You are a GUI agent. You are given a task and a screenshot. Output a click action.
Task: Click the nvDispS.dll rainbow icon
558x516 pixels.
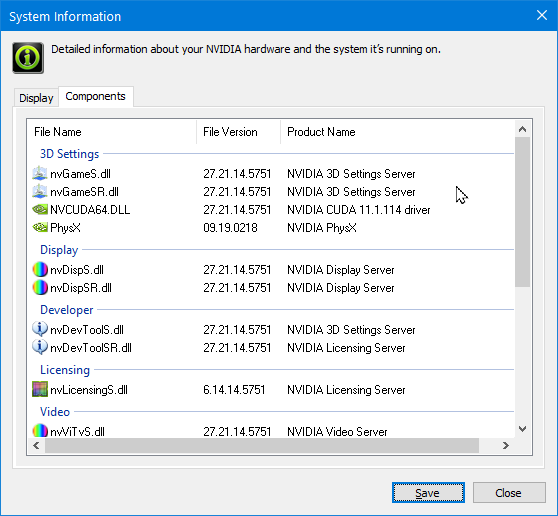[40, 269]
